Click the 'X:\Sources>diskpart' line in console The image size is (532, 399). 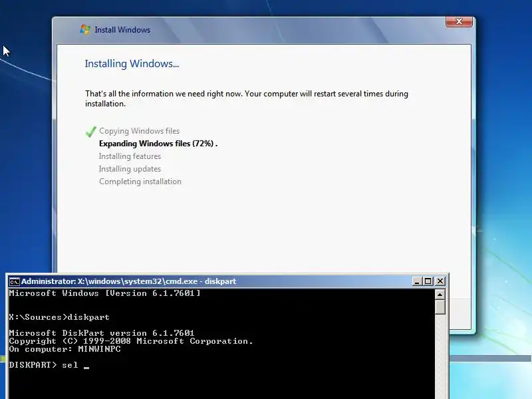tap(59, 317)
